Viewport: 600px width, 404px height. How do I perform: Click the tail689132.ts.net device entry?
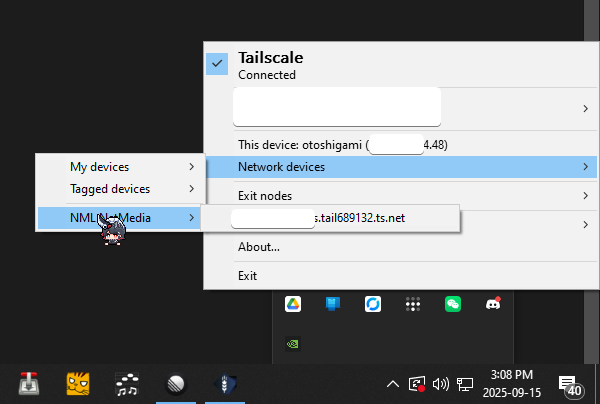[330, 218]
